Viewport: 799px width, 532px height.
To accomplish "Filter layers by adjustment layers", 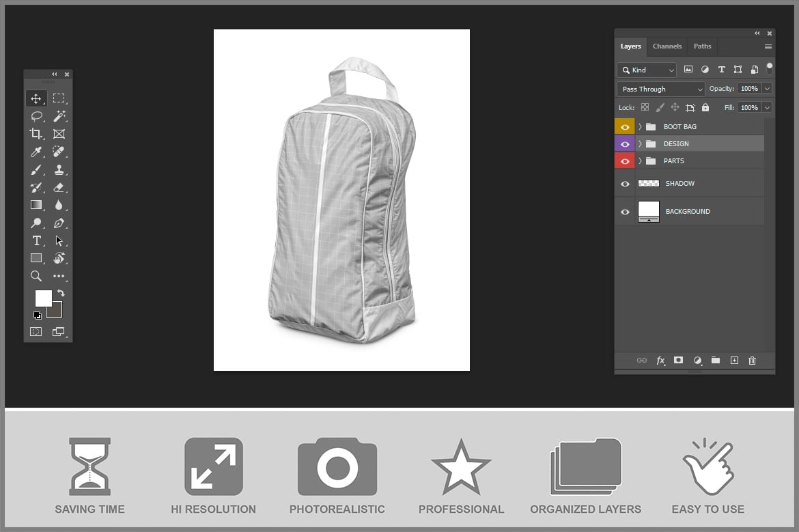I will click(705, 69).
